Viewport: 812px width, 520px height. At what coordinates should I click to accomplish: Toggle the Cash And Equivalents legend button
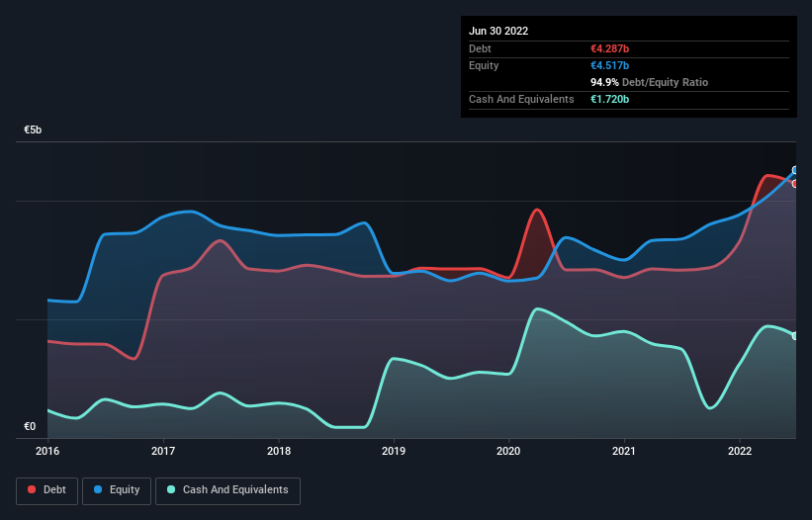pyautogui.click(x=227, y=490)
